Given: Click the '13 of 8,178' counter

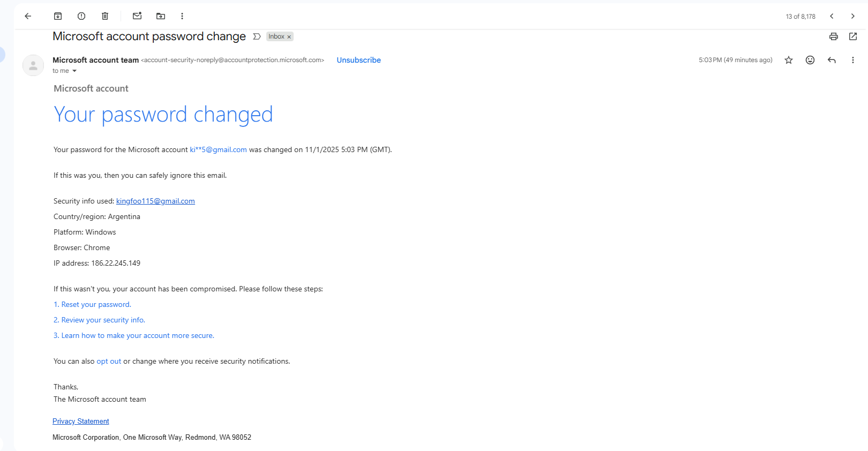Looking at the screenshot, I should [800, 17].
